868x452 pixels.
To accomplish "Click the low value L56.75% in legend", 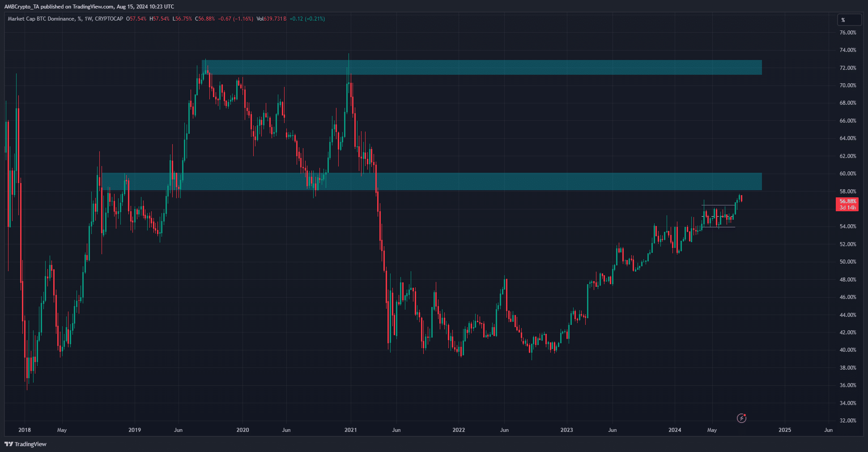I will tap(182, 19).
